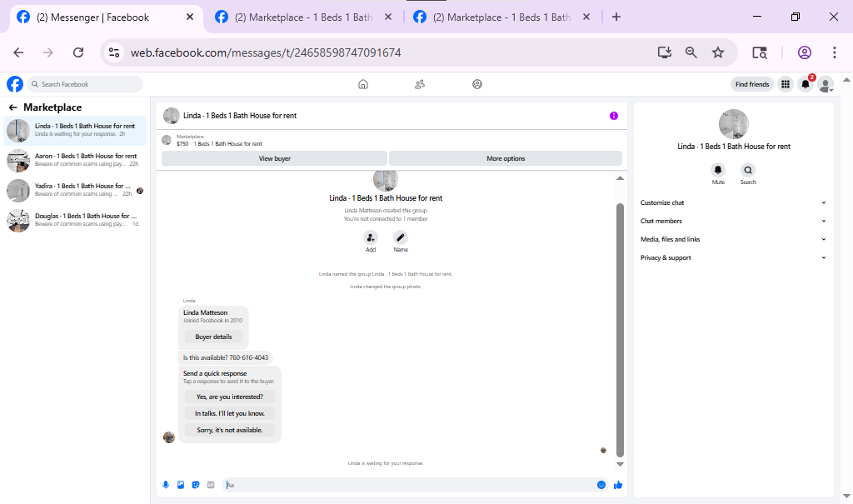853x504 pixels.
Task: Record a voice clip microphone icon
Action: pyautogui.click(x=166, y=485)
